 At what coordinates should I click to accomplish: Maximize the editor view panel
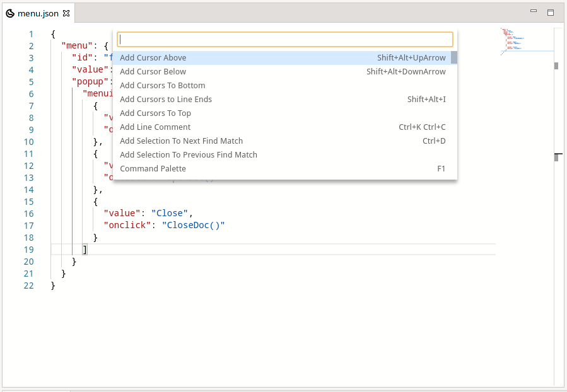[x=551, y=13]
